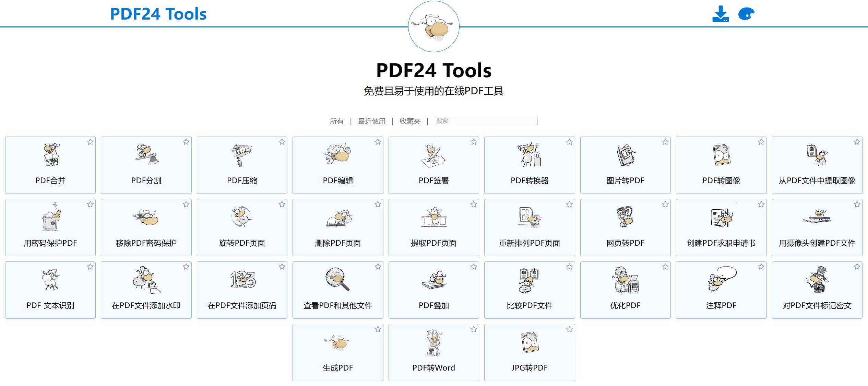Click the 注释PDF label

tap(721, 305)
